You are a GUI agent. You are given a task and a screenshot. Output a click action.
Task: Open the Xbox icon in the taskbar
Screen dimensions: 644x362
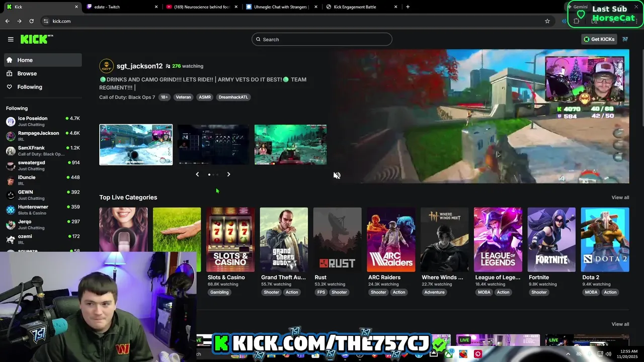[448, 354]
